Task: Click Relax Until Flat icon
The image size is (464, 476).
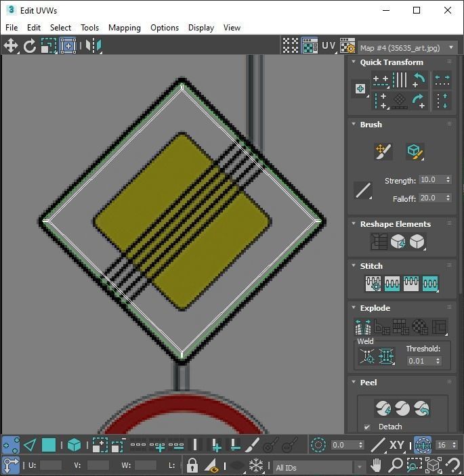Action: (398, 242)
